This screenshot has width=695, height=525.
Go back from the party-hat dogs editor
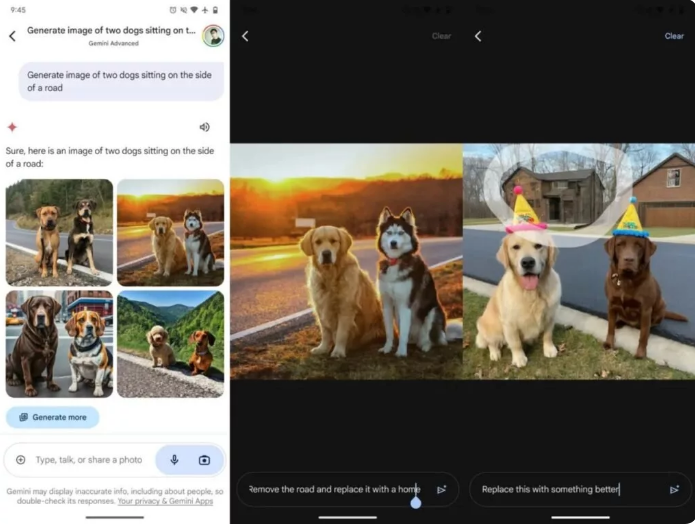pyautogui.click(x=478, y=36)
